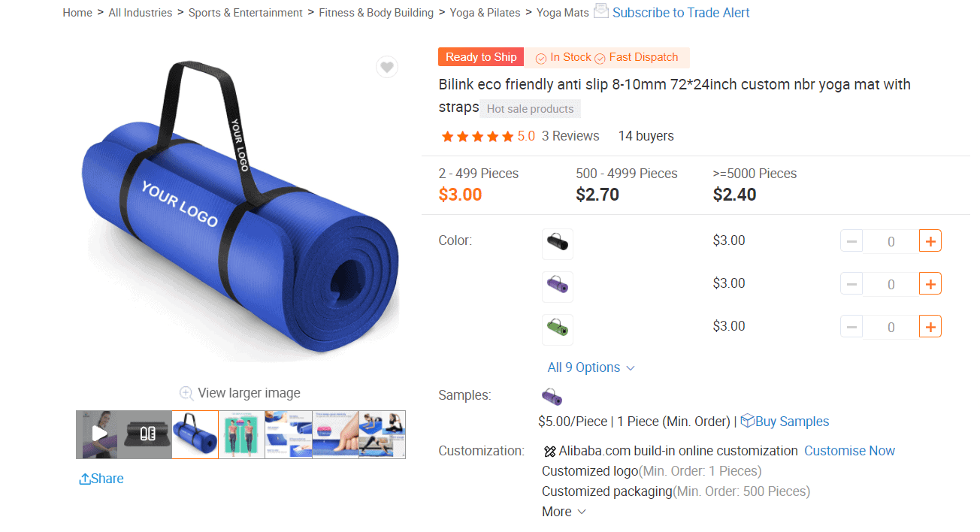Play the product video thumbnail
The width and height of the screenshot is (980, 532).
pos(99,434)
